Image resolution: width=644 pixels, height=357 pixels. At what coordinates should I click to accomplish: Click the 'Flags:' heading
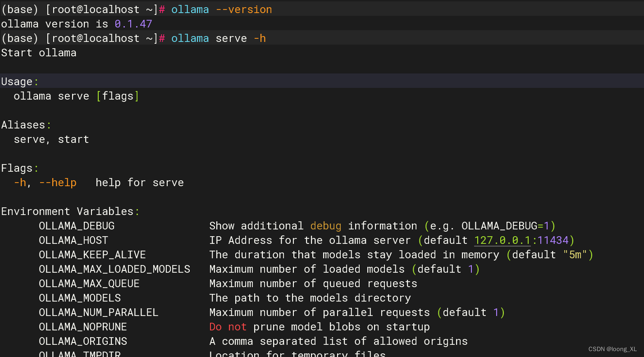click(20, 168)
